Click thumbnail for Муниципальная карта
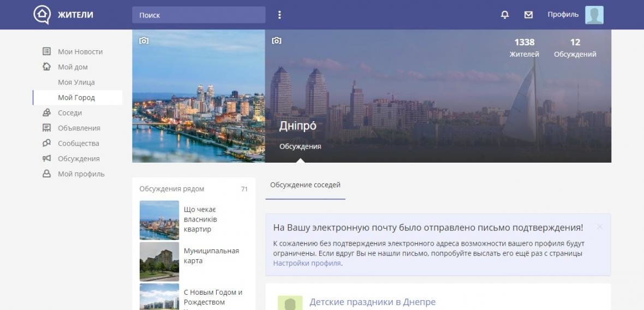 (159, 261)
